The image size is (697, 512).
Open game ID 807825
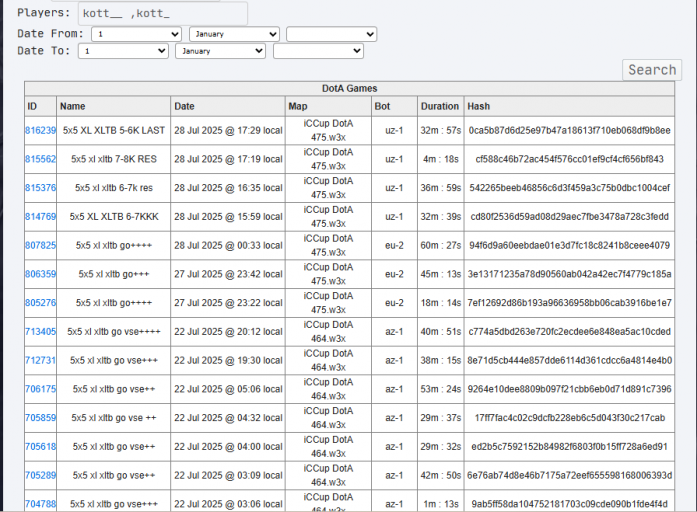point(40,245)
